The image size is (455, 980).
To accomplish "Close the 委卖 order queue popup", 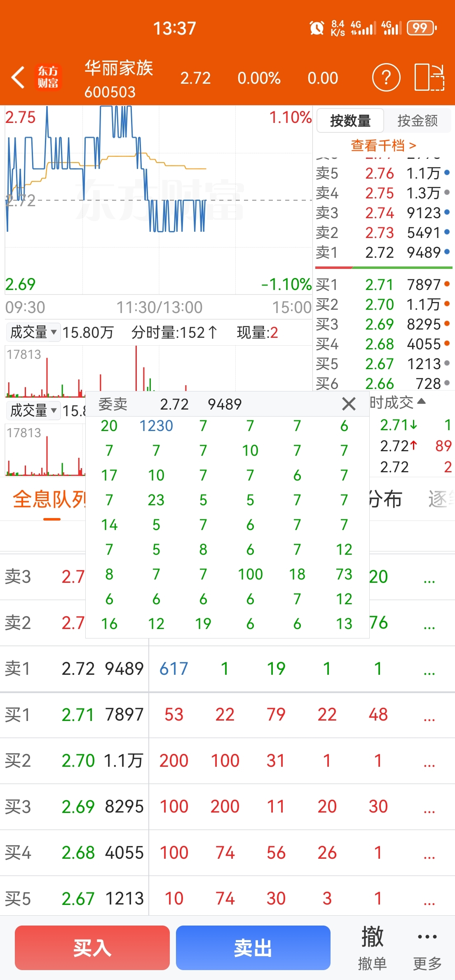I will (349, 404).
